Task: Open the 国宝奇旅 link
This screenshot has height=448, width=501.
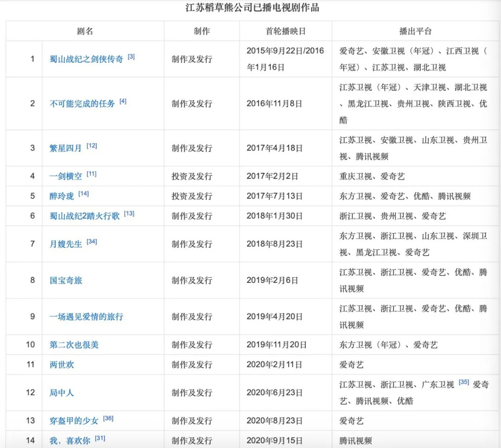Action: [65, 281]
